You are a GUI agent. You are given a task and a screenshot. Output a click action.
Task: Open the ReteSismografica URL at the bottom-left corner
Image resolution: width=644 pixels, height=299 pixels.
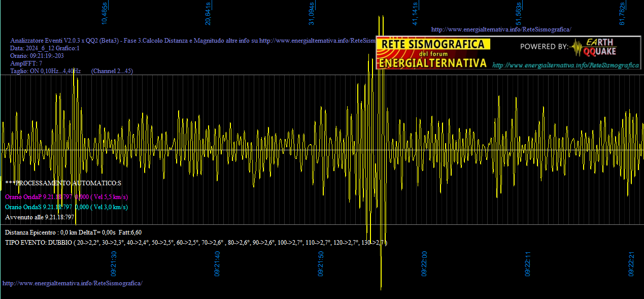point(73,283)
